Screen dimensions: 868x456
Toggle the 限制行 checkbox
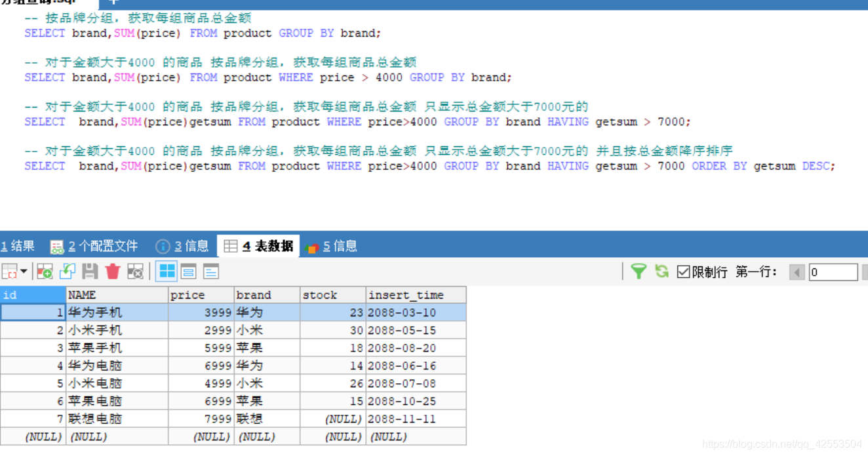click(683, 272)
